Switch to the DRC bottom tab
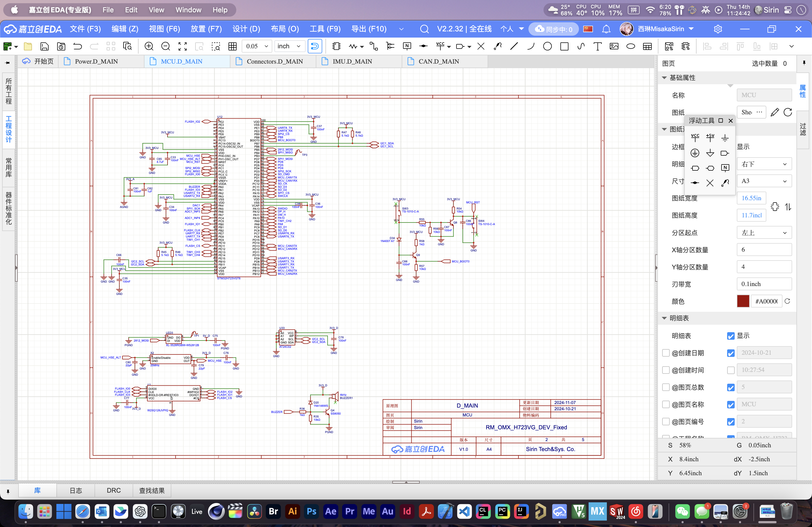Image resolution: width=812 pixels, height=527 pixels. (114, 490)
